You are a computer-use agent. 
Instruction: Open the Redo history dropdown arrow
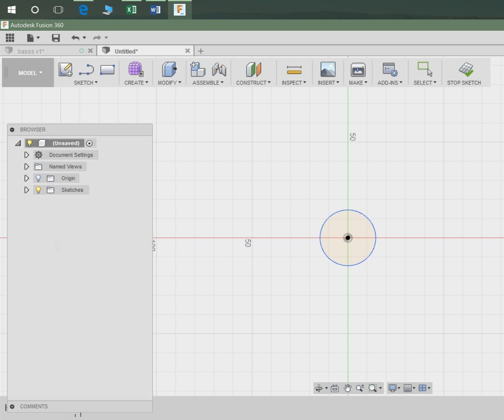coord(106,38)
